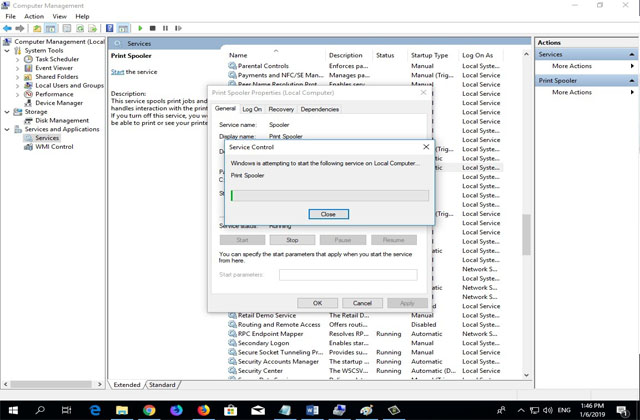Image resolution: width=640 pixels, height=420 pixels.
Task: Collapse Print Spooler section in Actions pane
Action: point(631,81)
